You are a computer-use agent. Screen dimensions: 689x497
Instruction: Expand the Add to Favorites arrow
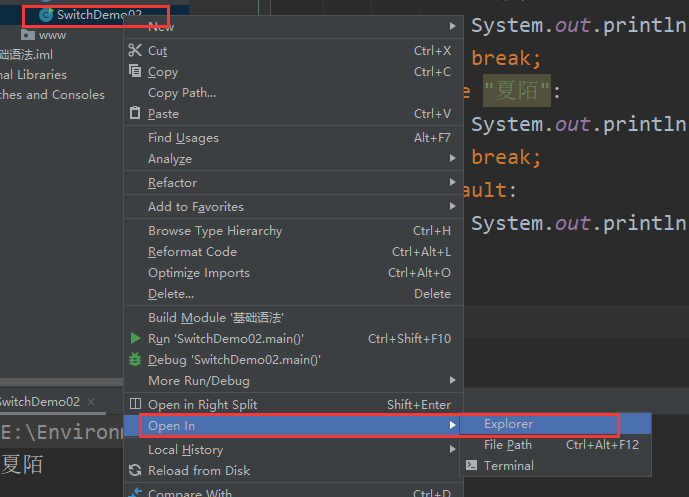452,206
